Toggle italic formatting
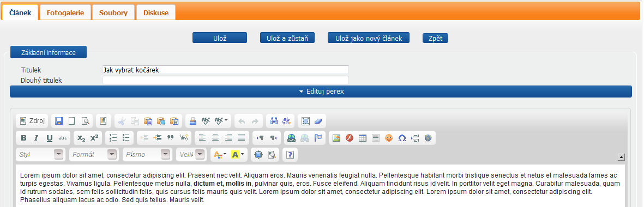The height and width of the screenshot is (207, 644). point(36,138)
